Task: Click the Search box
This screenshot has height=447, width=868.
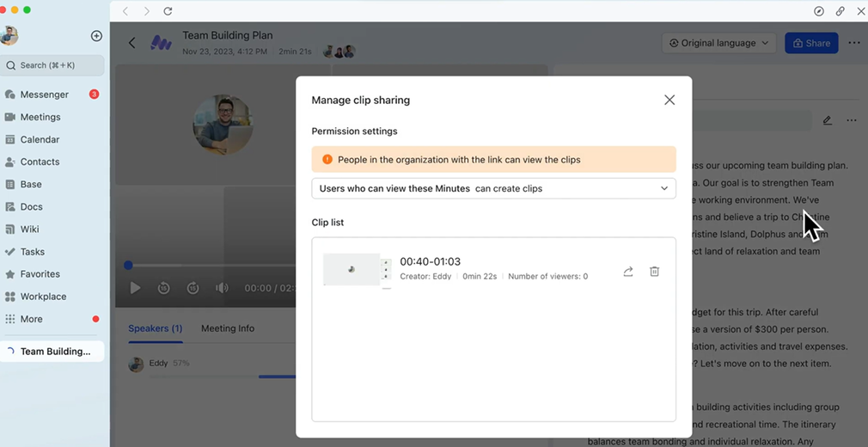Action: (53, 65)
